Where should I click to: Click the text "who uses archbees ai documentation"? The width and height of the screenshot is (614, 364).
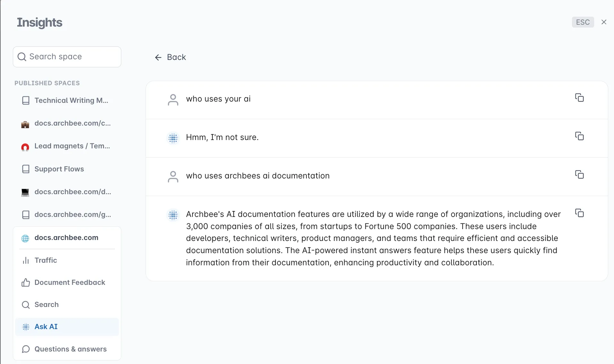pyautogui.click(x=258, y=176)
